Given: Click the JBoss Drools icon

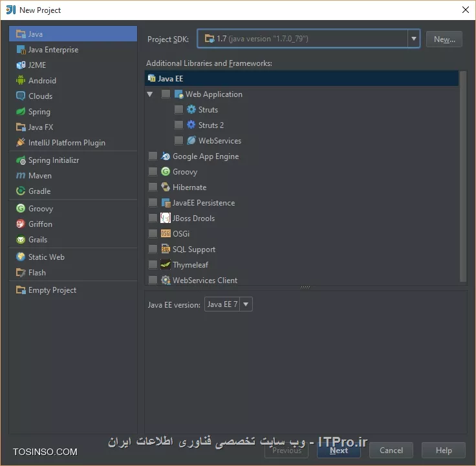Looking at the screenshot, I should click(x=165, y=218).
